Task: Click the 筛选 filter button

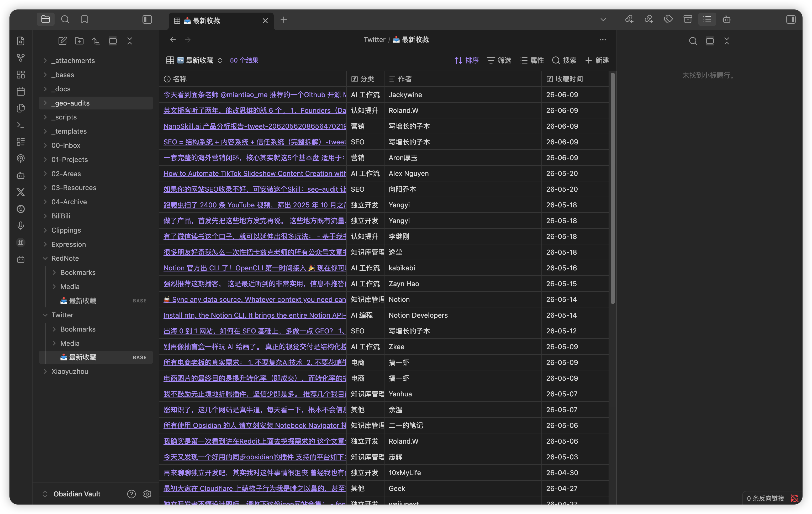Action: [x=499, y=60]
